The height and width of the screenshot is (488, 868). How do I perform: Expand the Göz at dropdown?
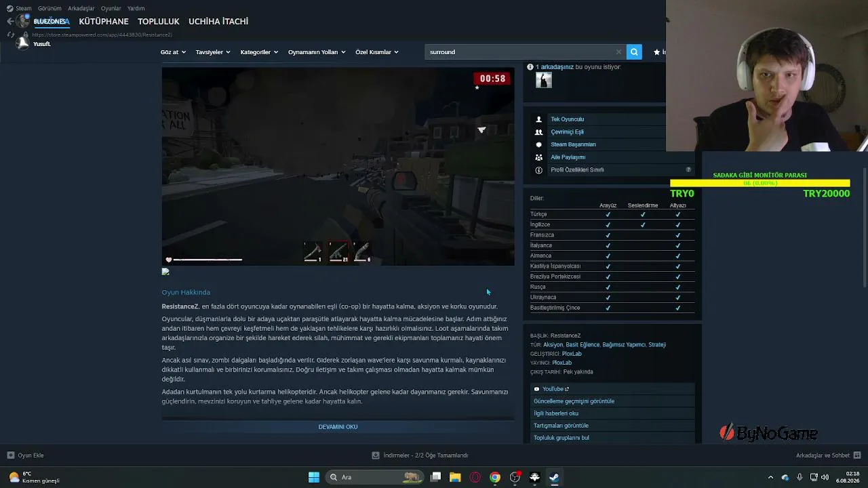[x=172, y=52]
